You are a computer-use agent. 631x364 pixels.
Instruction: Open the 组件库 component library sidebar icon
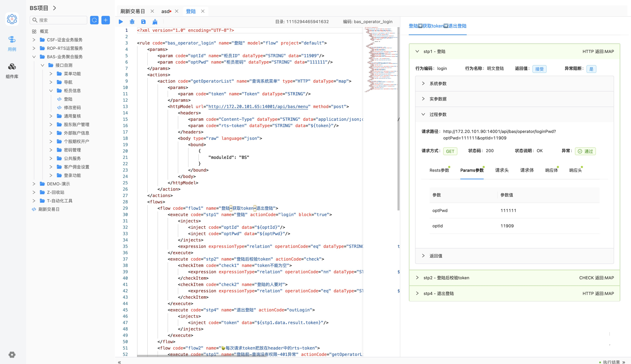pos(12,70)
